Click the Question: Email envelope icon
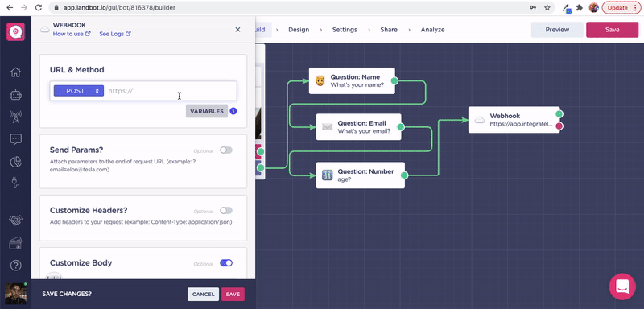 [x=327, y=127]
